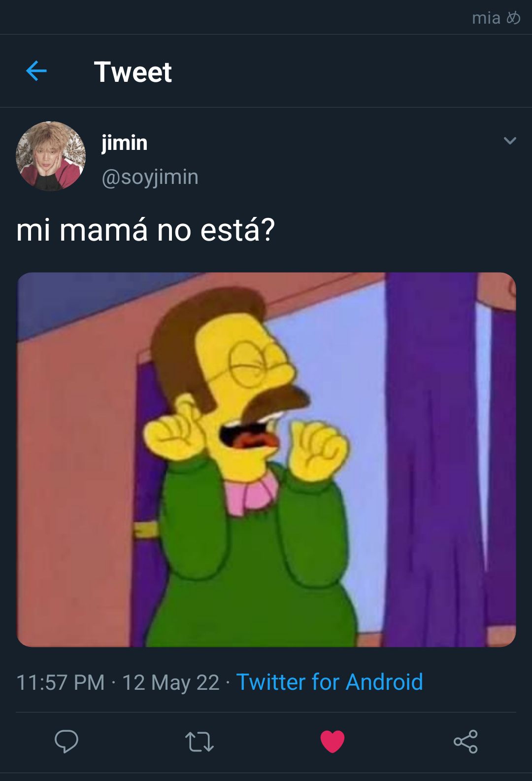Tap the @soyjimin handle
Screen dimensions: 532x781
coord(150,177)
